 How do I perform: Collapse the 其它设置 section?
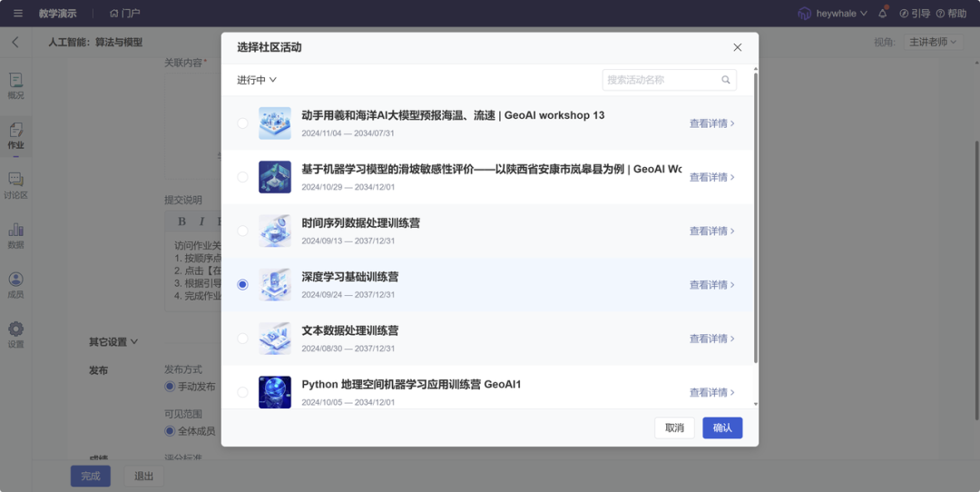pyautogui.click(x=113, y=342)
